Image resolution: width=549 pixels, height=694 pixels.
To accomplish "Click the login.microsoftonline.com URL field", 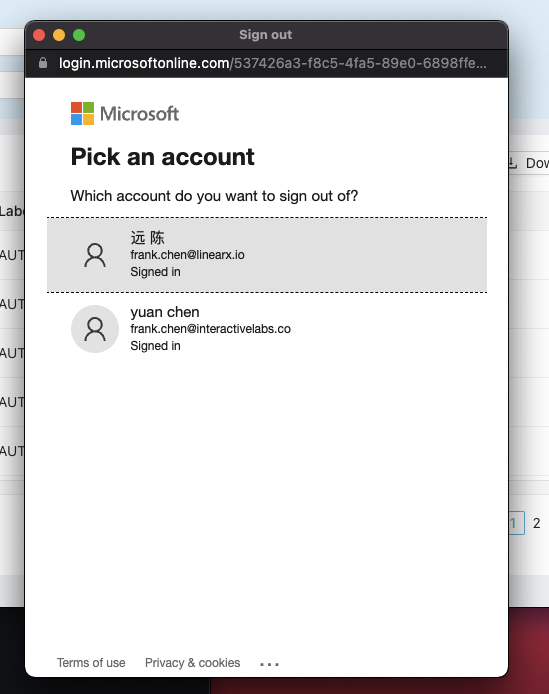I will tap(273, 63).
